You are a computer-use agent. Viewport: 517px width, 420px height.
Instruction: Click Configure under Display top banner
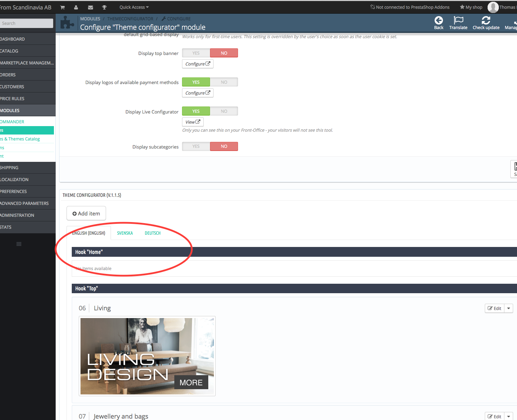click(198, 64)
